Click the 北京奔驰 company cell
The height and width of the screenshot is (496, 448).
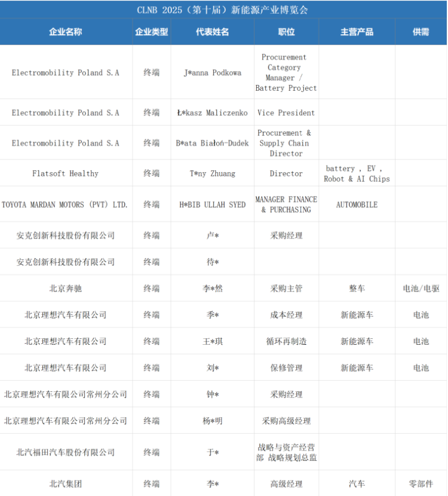(x=66, y=289)
